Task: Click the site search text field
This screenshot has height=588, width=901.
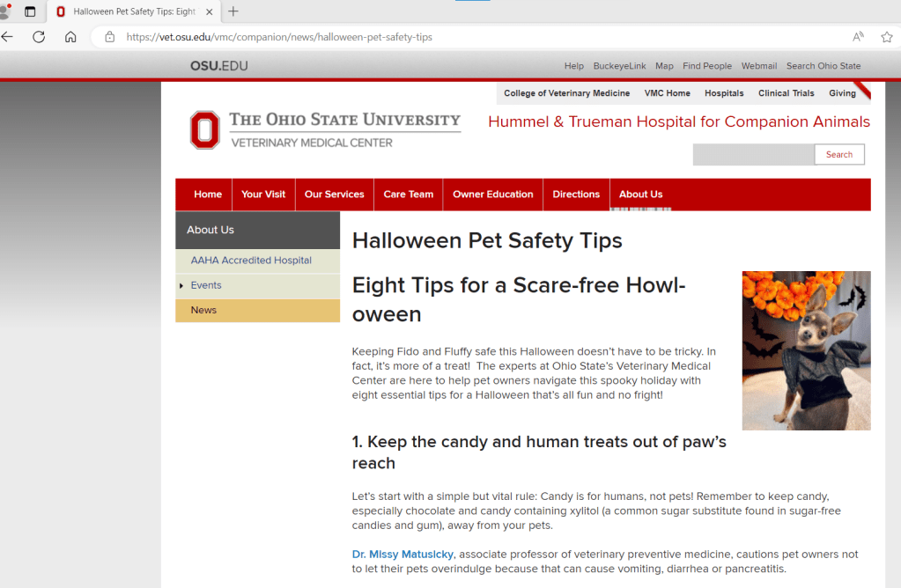Action: tap(753, 155)
